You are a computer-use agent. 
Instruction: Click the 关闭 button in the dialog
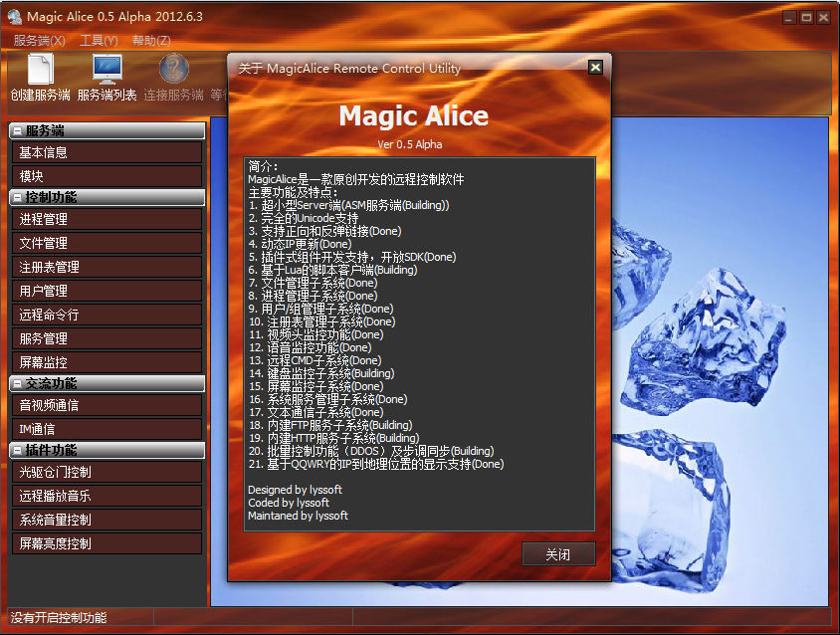click(x=558, y=554)
